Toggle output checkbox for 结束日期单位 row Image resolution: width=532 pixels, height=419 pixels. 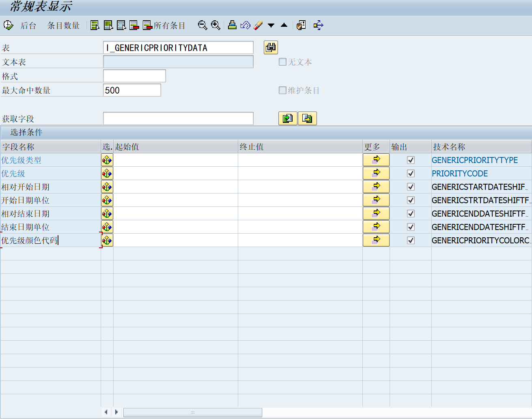411,227
